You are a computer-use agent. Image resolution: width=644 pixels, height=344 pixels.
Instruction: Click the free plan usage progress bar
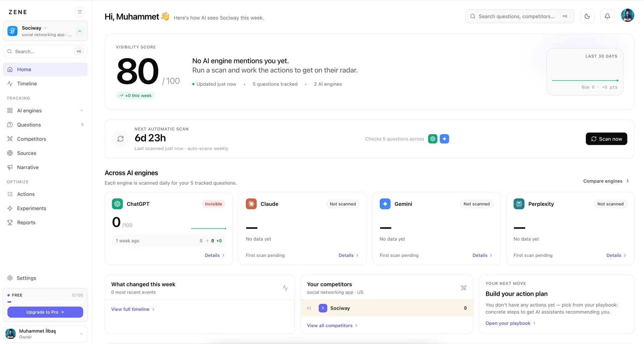point(45,302)
